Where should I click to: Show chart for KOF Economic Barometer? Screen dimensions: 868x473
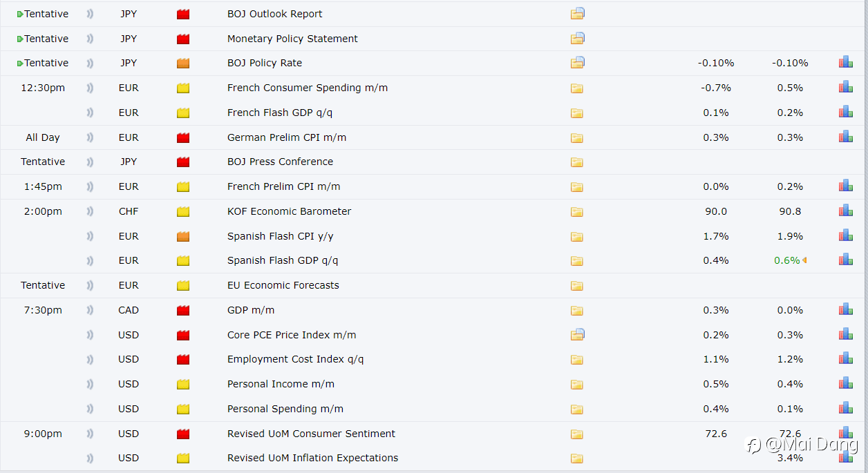pos(845,211)
